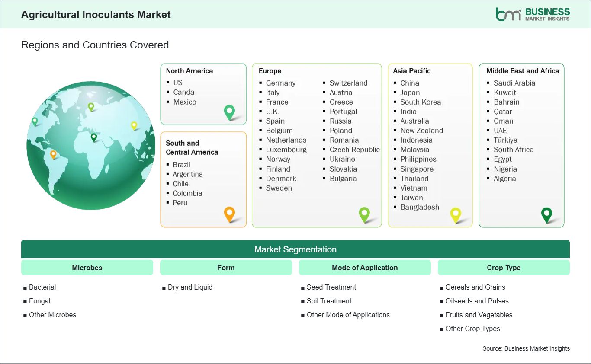Click the green Europe region map pin
This screenshot has width=591, height=364.
[365, 214]
